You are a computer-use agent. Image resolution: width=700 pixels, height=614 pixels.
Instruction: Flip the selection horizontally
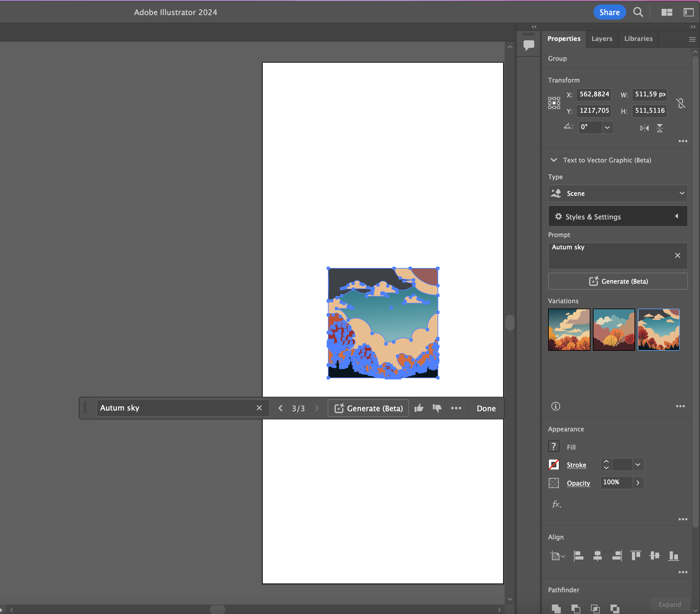tap(644, 128)
